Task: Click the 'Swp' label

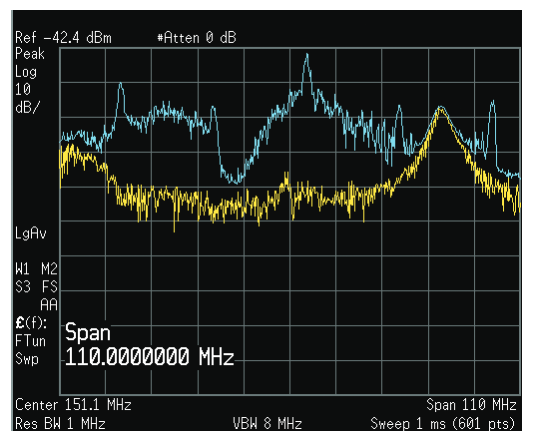Action: [27, 359]
